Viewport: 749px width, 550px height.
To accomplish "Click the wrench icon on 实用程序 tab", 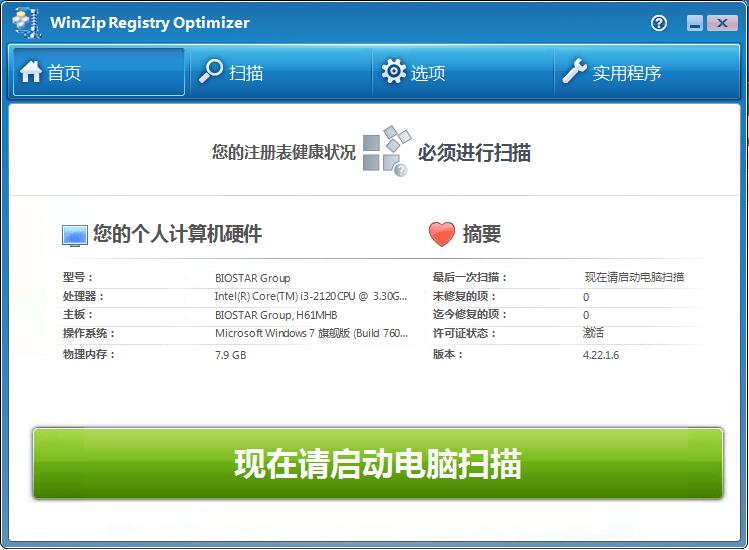I will coord(574,72).
